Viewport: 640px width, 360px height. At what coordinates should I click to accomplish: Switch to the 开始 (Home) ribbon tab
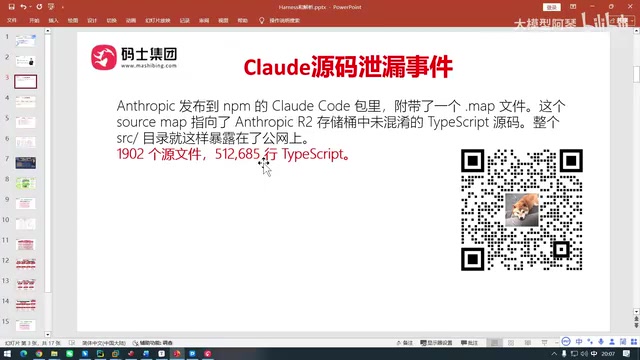[34, 20]
